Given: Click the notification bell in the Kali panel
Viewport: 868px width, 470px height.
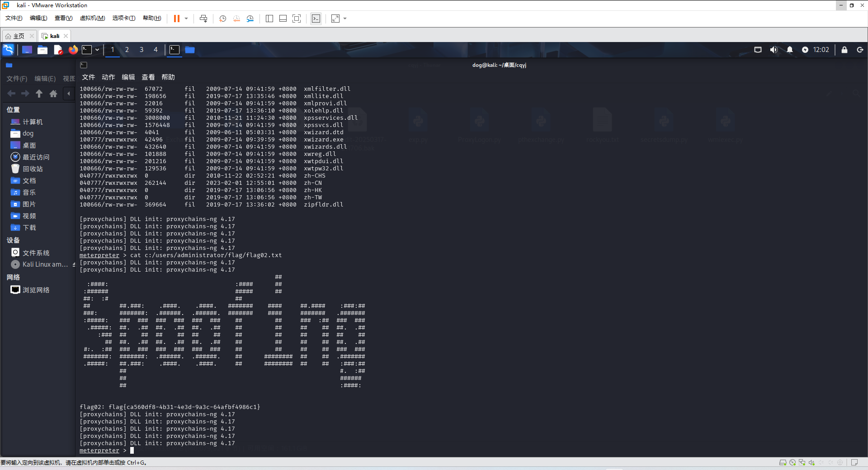Looking at the screenshot, I should point(789,50).
